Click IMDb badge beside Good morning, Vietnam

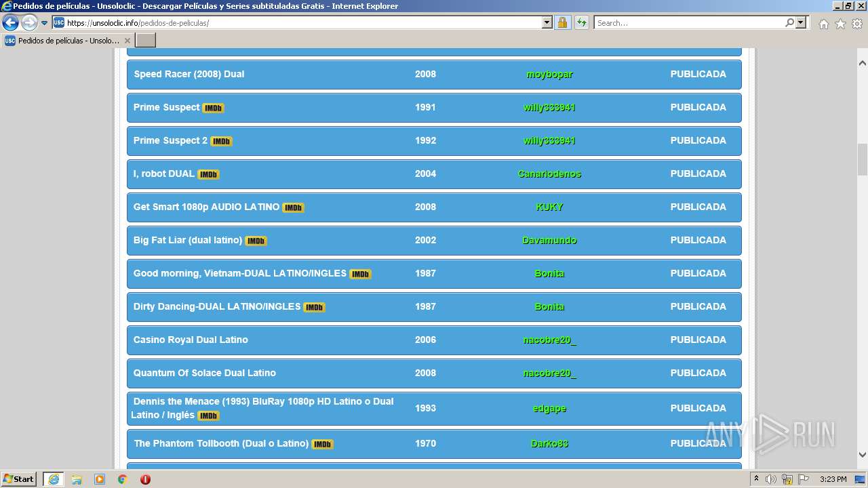pos(360,274)
